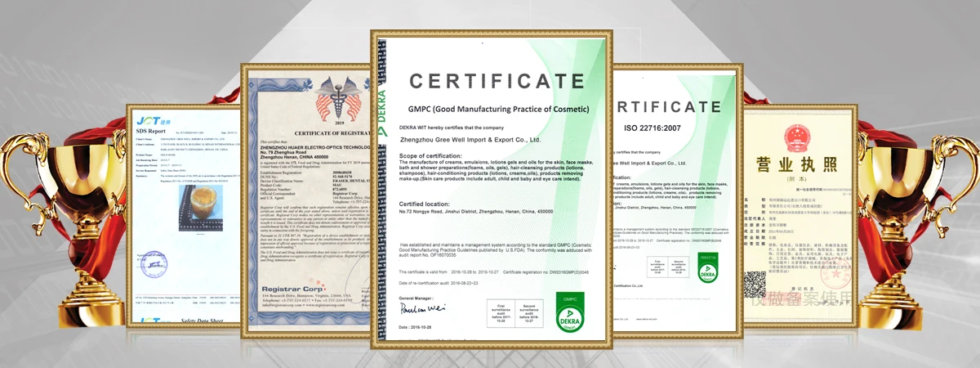The width and height of the screenshot is (980, 368).
Task: Click the large "CERTIFICATE" heading on center document
Action: click(x=497, y=81)
